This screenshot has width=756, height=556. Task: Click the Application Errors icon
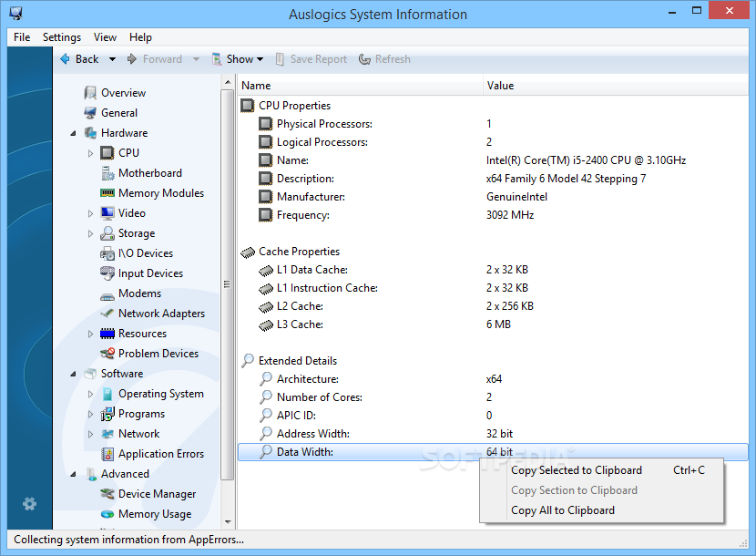point(107,454)
